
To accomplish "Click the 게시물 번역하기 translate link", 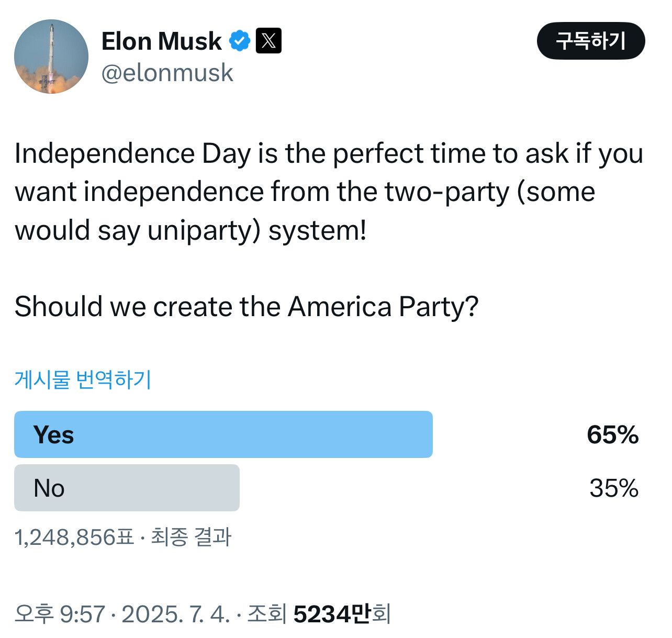I will (x=83, y=379).
